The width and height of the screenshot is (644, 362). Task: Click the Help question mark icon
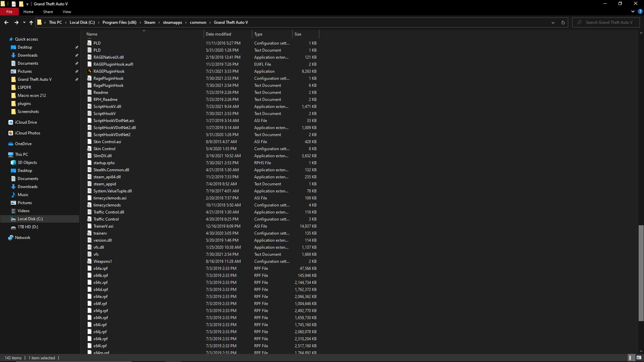(640, 11)
